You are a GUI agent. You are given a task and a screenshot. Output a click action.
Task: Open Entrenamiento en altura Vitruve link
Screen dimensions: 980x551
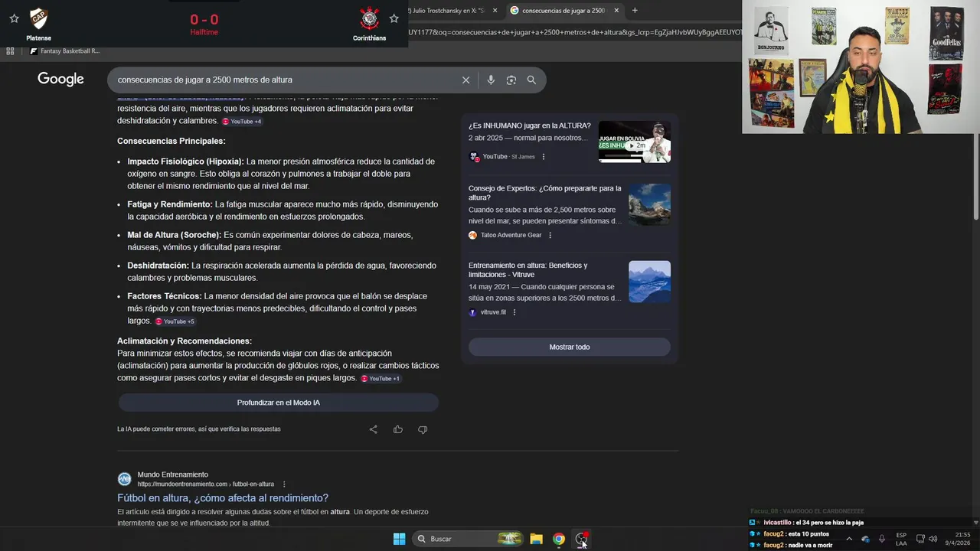click(x=528, y=270)
